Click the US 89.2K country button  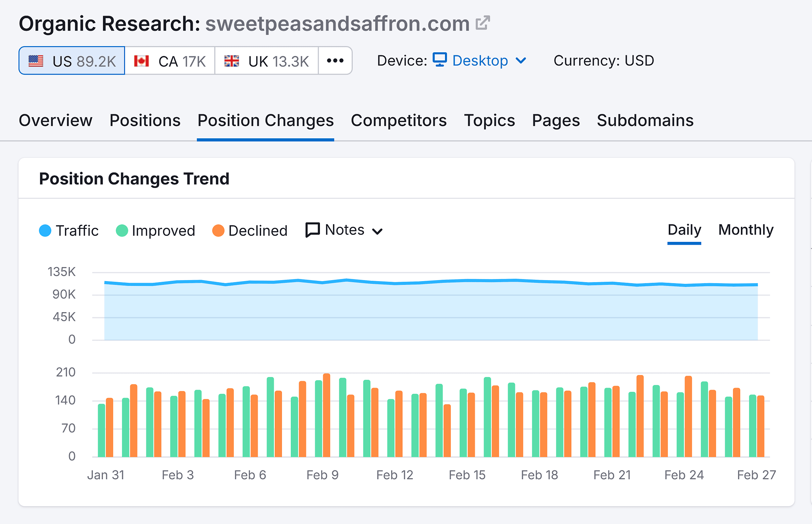(x=72, y=61)
